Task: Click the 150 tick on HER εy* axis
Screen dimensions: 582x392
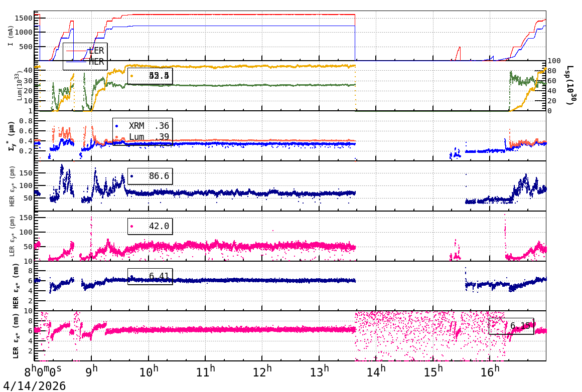Action: 26,173
